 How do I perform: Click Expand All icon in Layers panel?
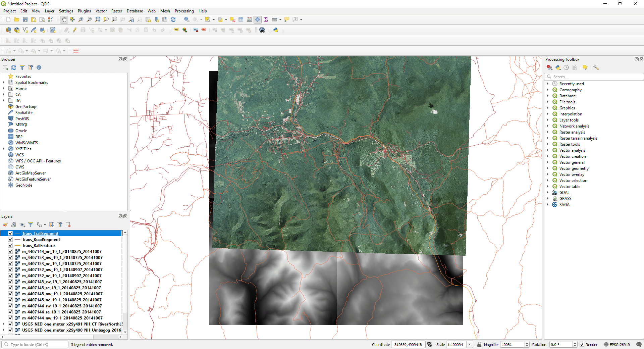tap(51, 225)
